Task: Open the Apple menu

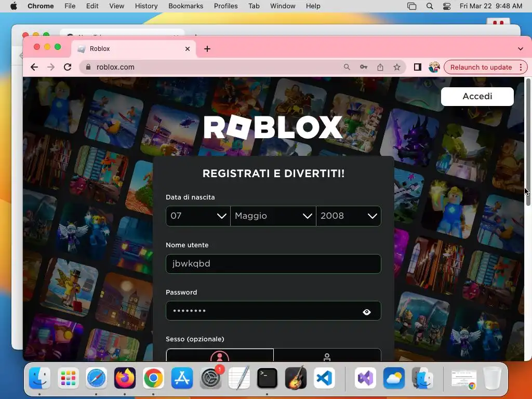Action: (x=14, y=6)
